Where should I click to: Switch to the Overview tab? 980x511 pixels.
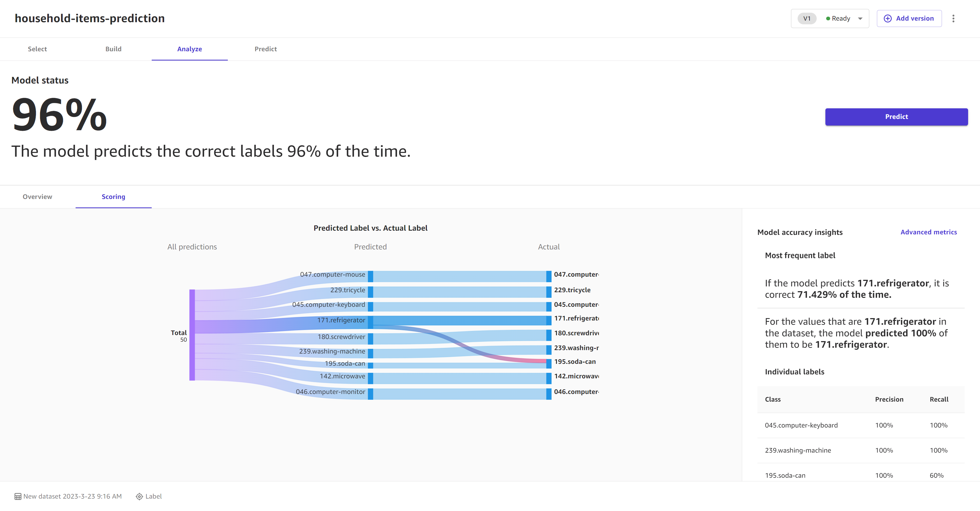(x=37, y=196)
